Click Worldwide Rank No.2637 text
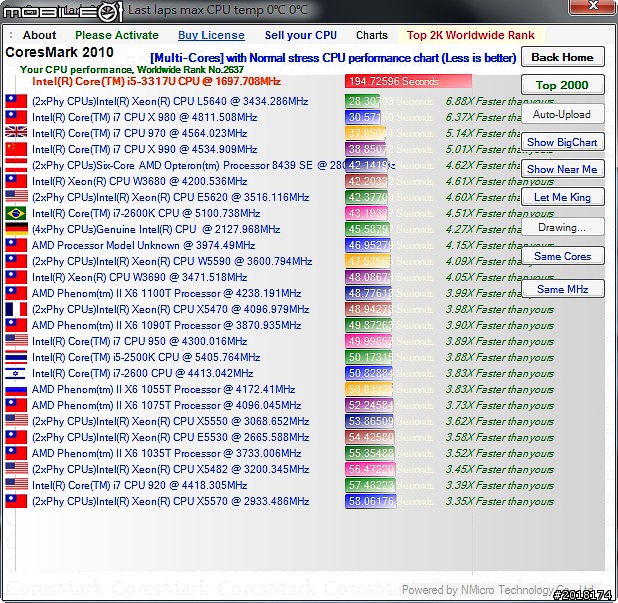This screenshot has height=603, width=618. 190,70
